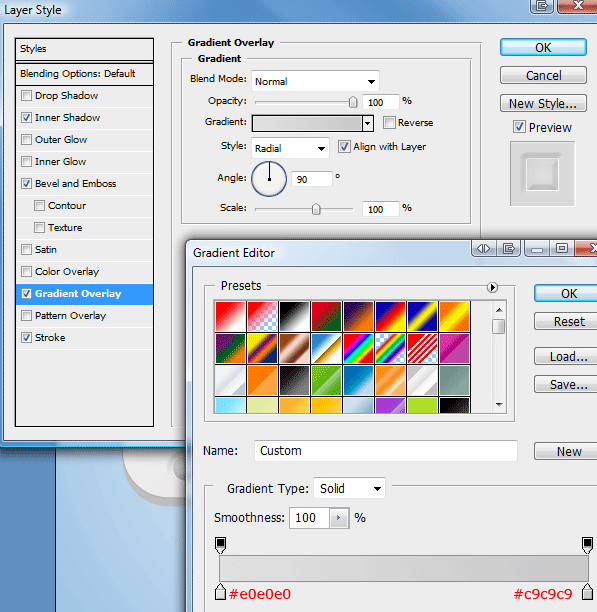Screen dimensions: 597x612
Task: Select the rainbow spectrum gradient preset
Action: 358,349
